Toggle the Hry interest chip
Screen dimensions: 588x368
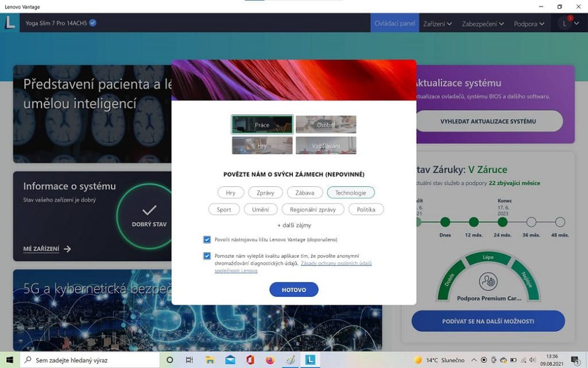pyautogui.click(x=231, y=193)
